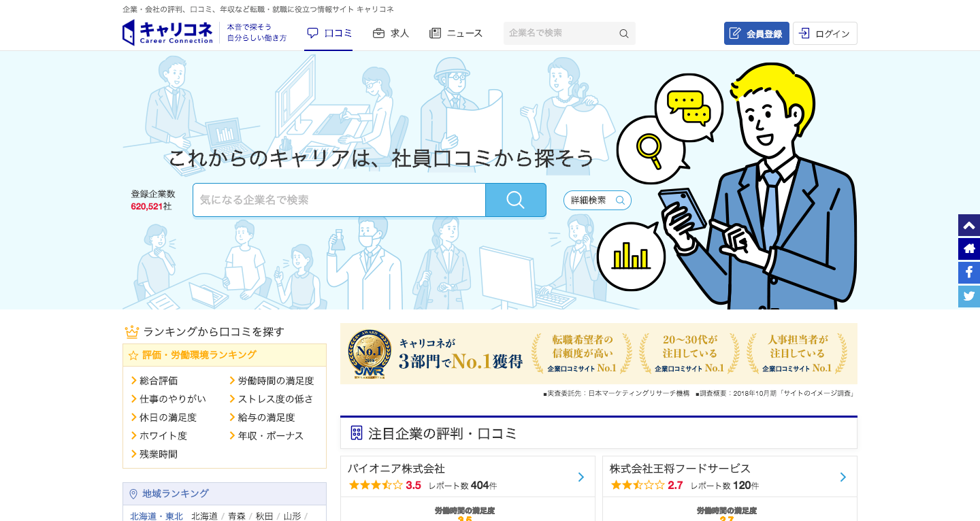Click the speech bubble icon beside 口コミ

313,33
